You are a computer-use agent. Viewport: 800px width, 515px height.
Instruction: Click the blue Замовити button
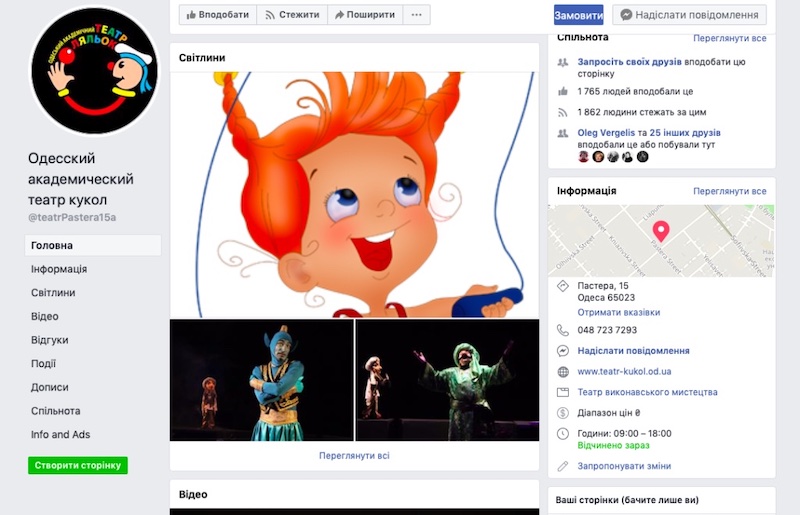pos(579,15)
